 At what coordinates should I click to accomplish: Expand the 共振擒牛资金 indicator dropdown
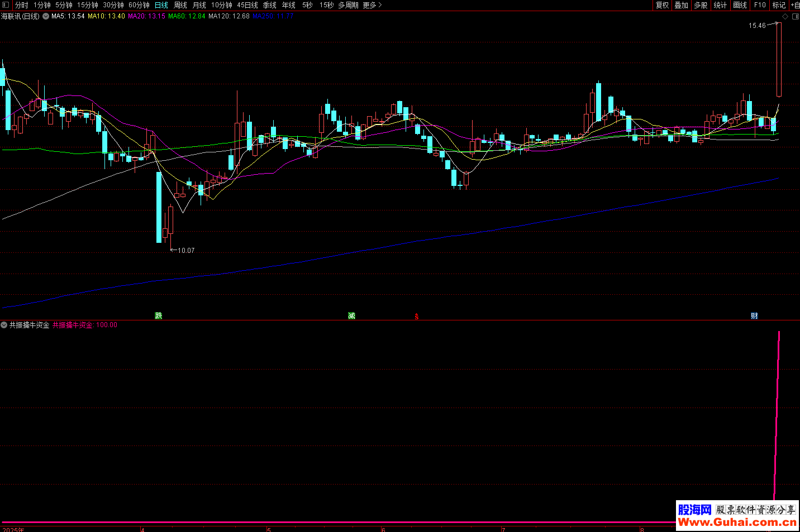coord(4,325)
